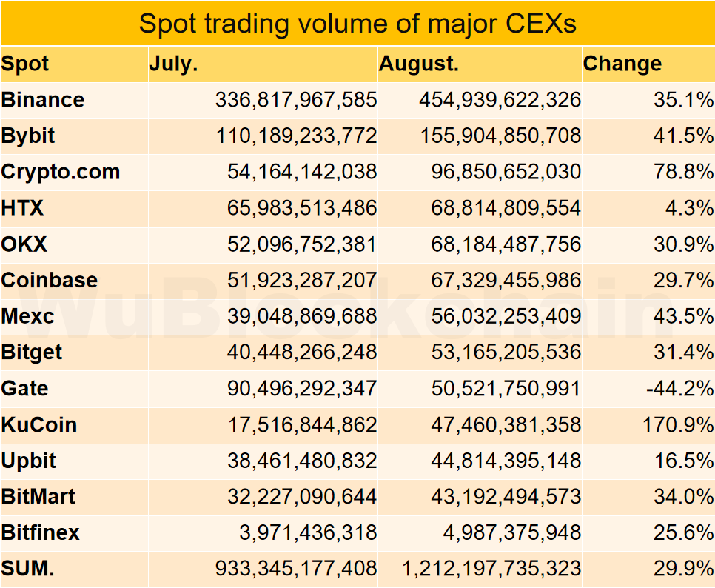Select Bitget's July volume cell
Viewport: 715px width, 588px height.
(x=263, y=353)
